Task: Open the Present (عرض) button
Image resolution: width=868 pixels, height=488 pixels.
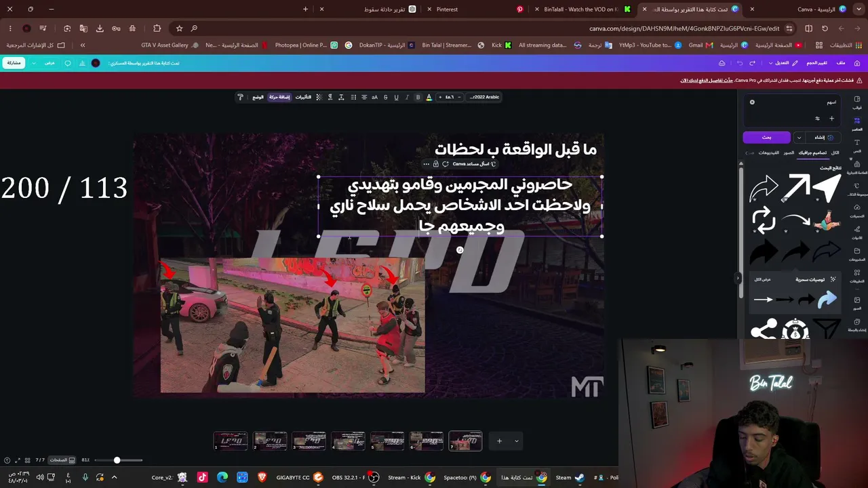Action: click(x=50, y=63)
